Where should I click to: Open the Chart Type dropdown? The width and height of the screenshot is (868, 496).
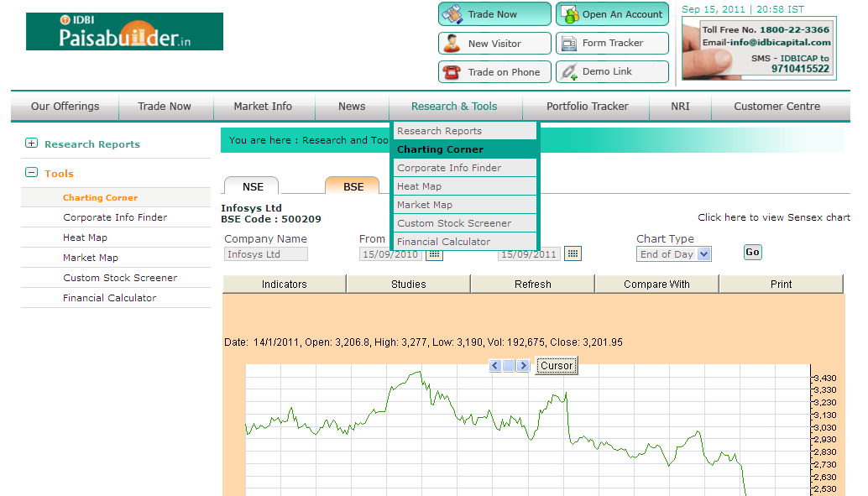pyautogui.click(x=674, y=253)
